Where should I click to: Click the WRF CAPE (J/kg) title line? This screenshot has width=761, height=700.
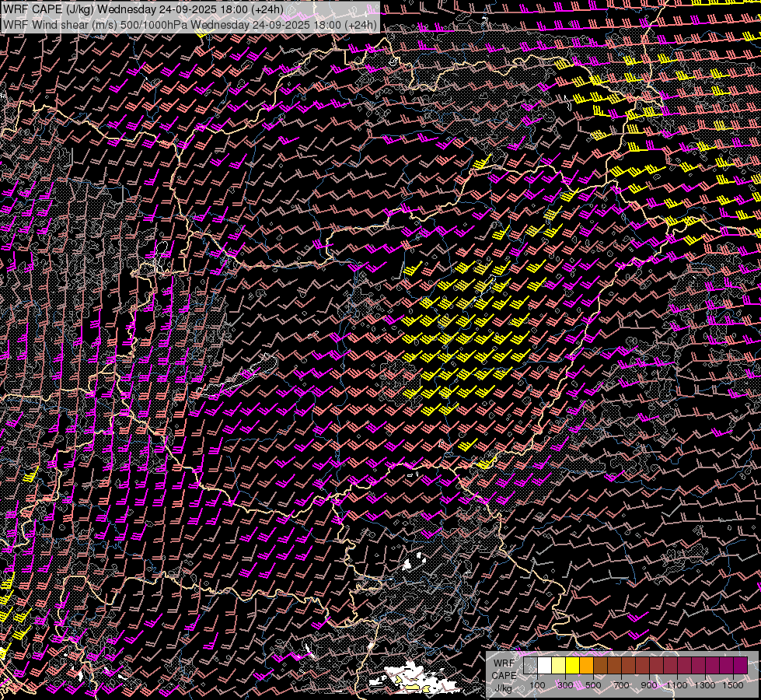click(x=143, y=9)
